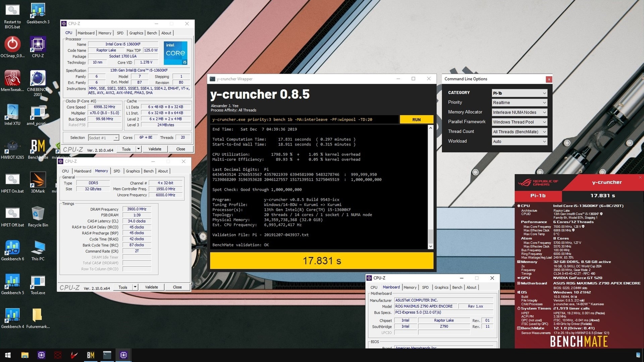Open the Geekbench 3 desktop icon
Screen dimensions: 644x362
38,13
